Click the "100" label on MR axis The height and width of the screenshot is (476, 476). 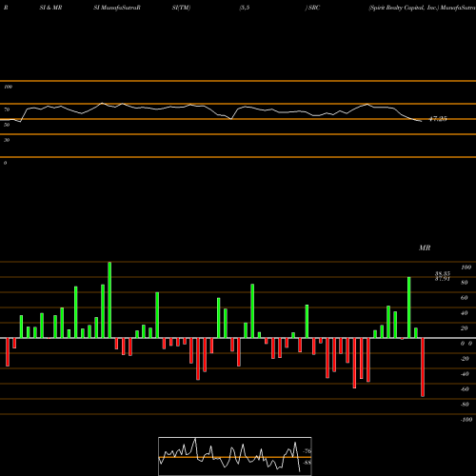466,268
